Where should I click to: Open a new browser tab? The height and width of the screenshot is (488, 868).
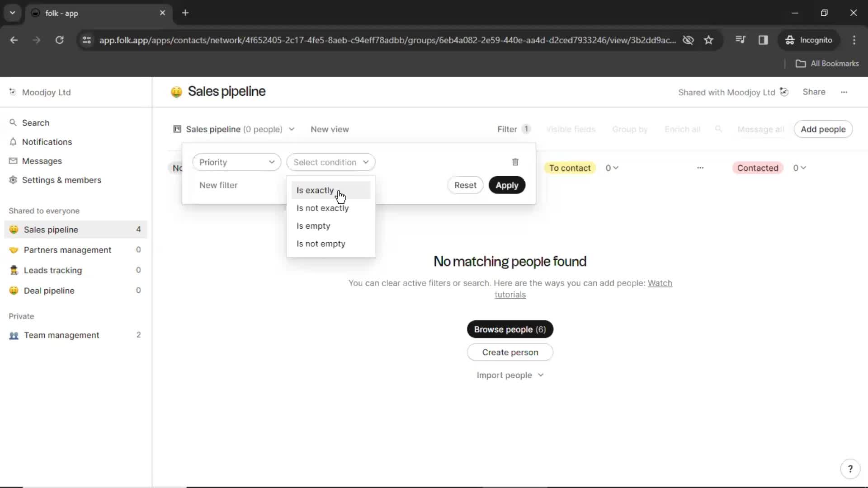click(x=185, y=13)
